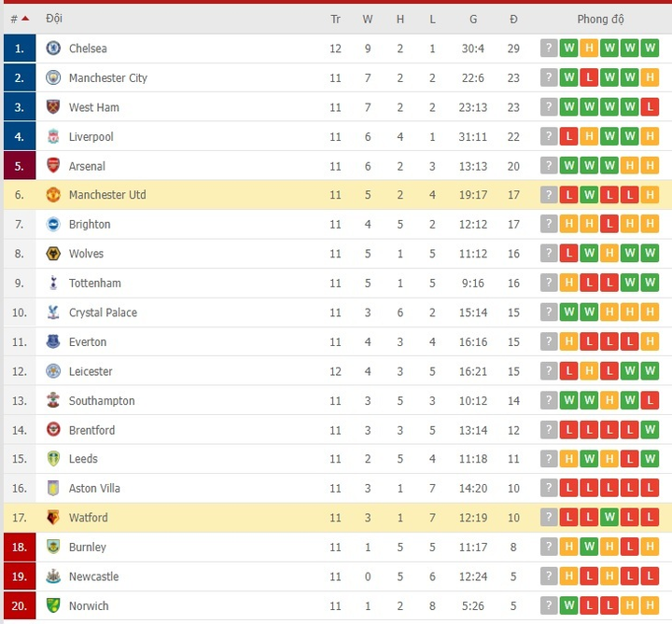Open the Newcastle team link

click(93, 576)
